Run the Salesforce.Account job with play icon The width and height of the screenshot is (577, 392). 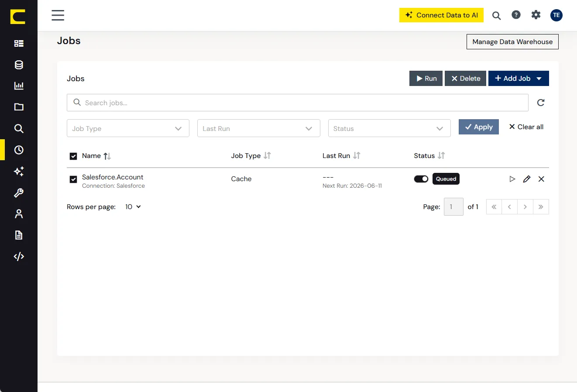pos(512,179)
